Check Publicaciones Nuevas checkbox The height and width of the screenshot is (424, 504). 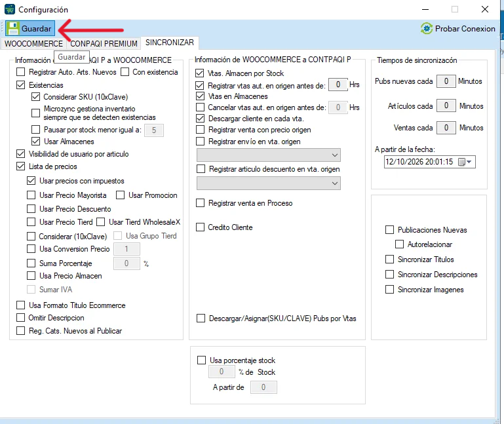click(389, 229)
